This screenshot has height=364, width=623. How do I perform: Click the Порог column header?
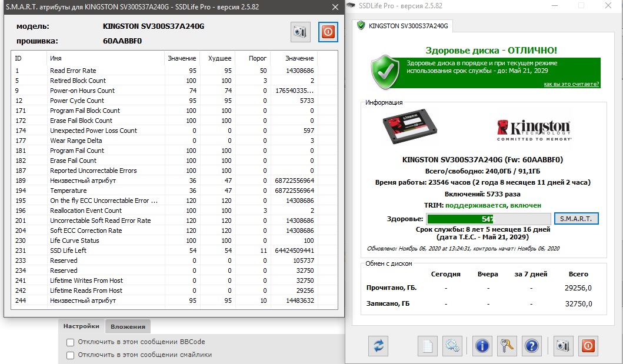(x=253, y=58)
